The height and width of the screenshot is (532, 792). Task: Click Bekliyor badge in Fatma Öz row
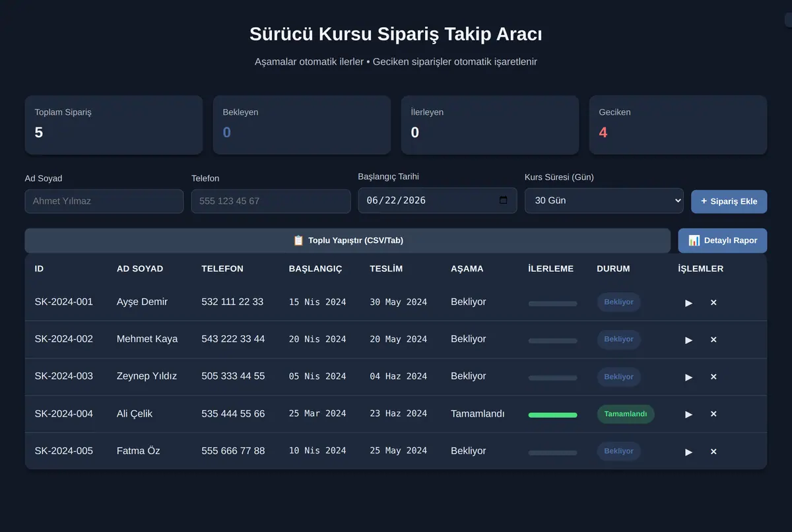[619, 451]
